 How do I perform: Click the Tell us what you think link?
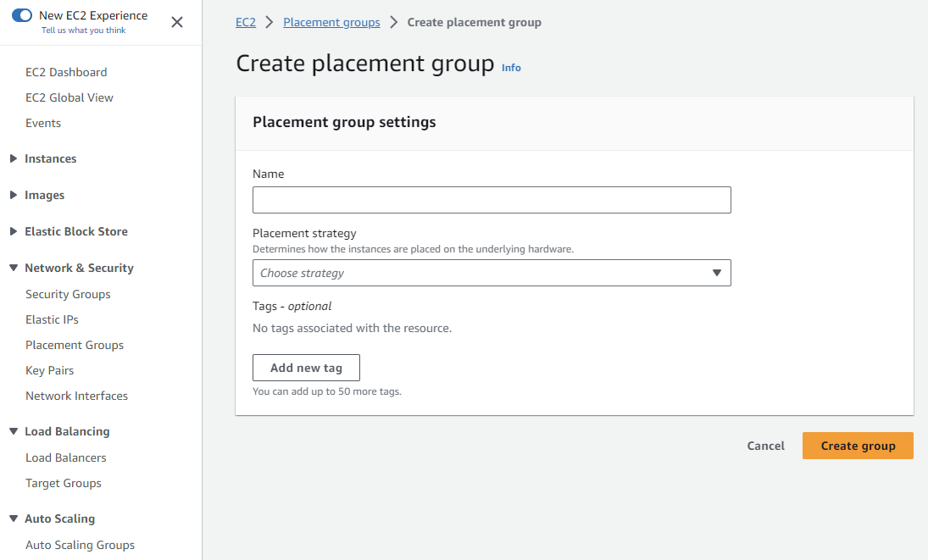[83, 30]
